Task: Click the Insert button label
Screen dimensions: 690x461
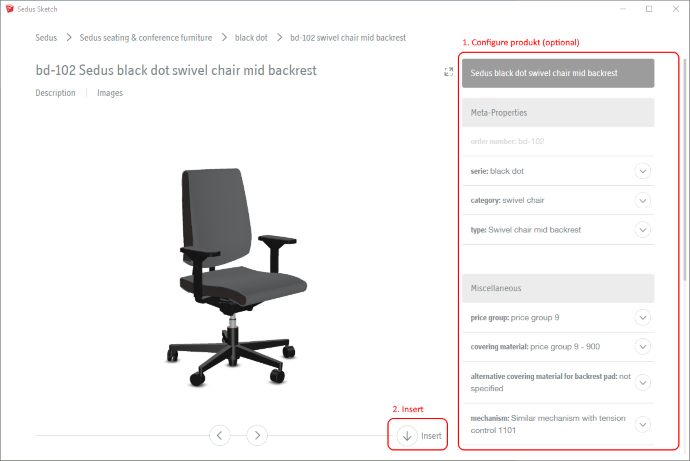Action: (x=431, y=435)
